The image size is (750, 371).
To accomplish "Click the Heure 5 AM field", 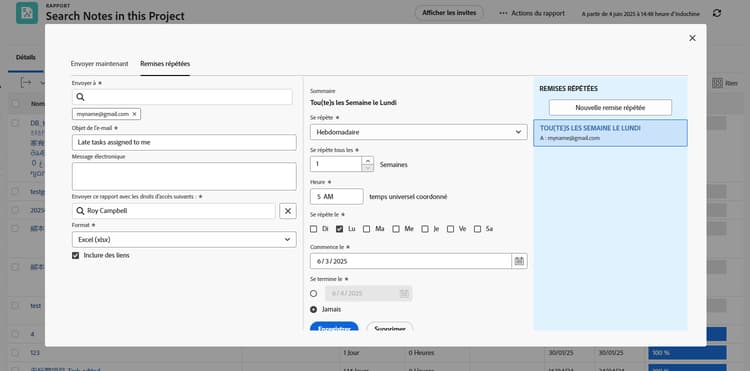I will (x=337, y=196).
